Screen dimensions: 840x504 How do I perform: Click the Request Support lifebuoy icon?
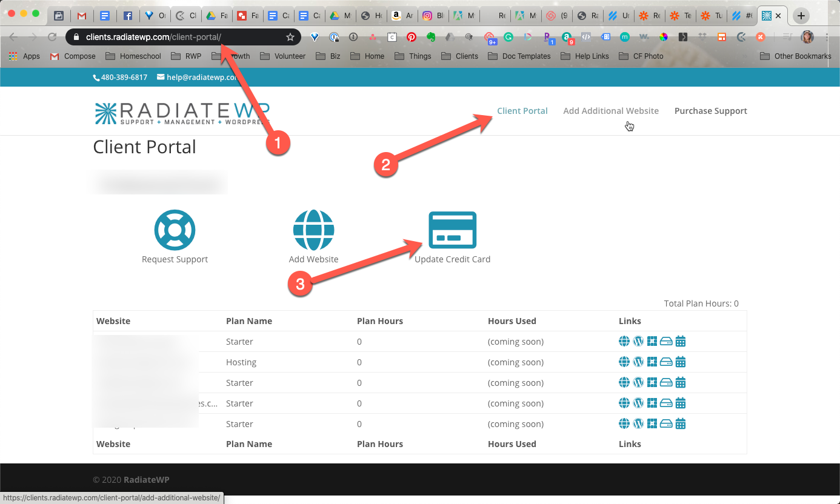tap(175, 230)
